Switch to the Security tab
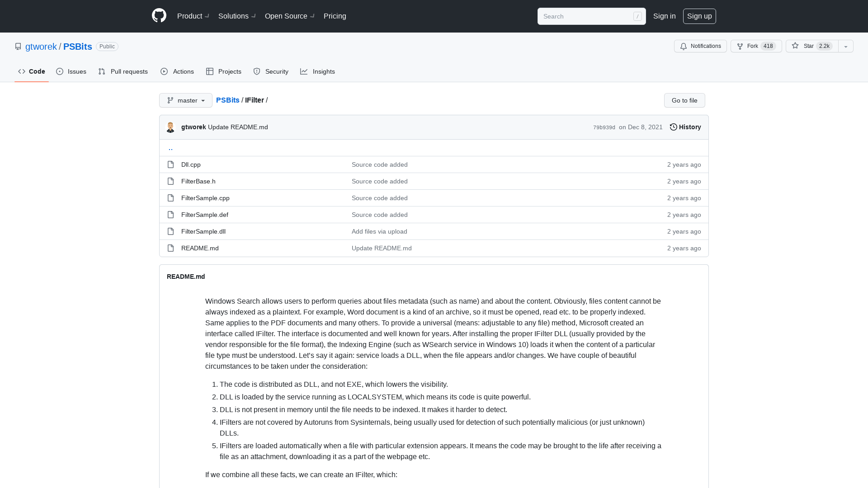 click(x=271, y=71)
